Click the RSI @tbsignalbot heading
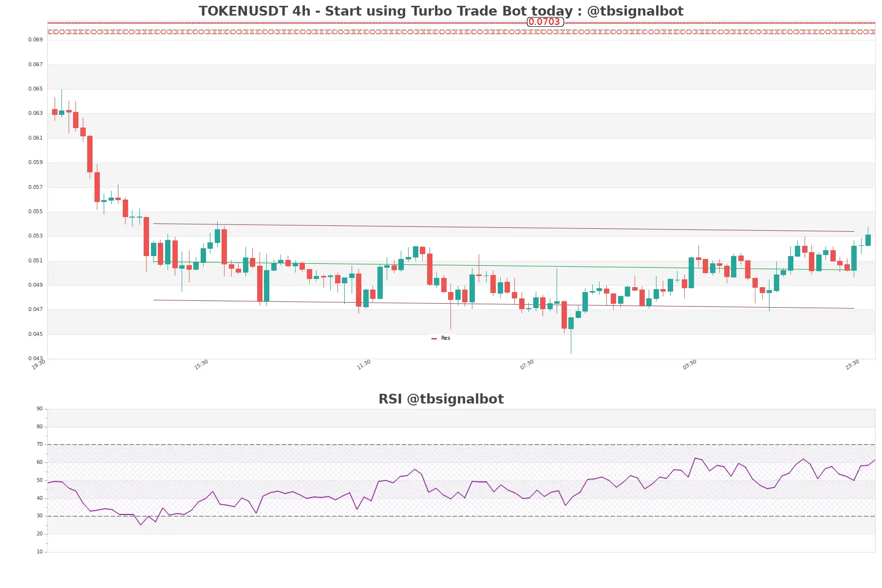 tap(441, 399)
